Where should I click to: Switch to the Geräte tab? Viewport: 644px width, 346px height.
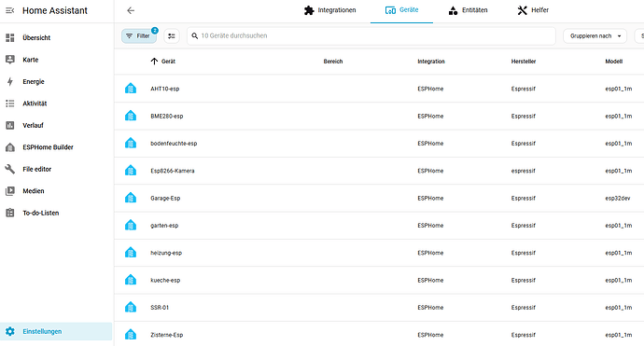401,10
